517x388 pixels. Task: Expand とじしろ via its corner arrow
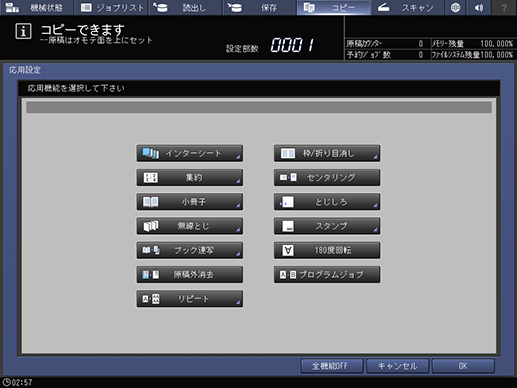point(375,206)
